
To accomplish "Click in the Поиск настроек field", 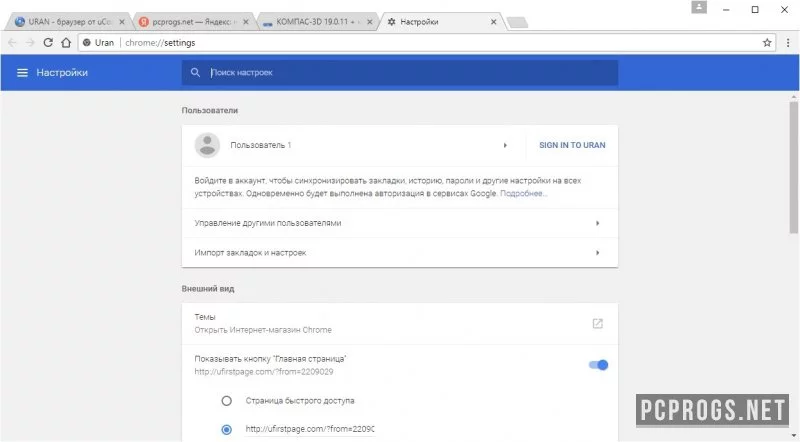I will pos(400,72).
